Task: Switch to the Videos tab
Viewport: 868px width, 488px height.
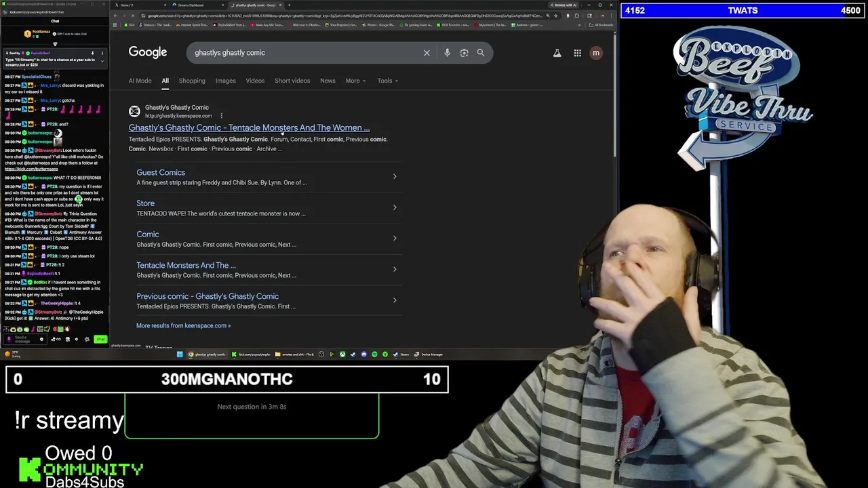Action: tap(255, 81)
